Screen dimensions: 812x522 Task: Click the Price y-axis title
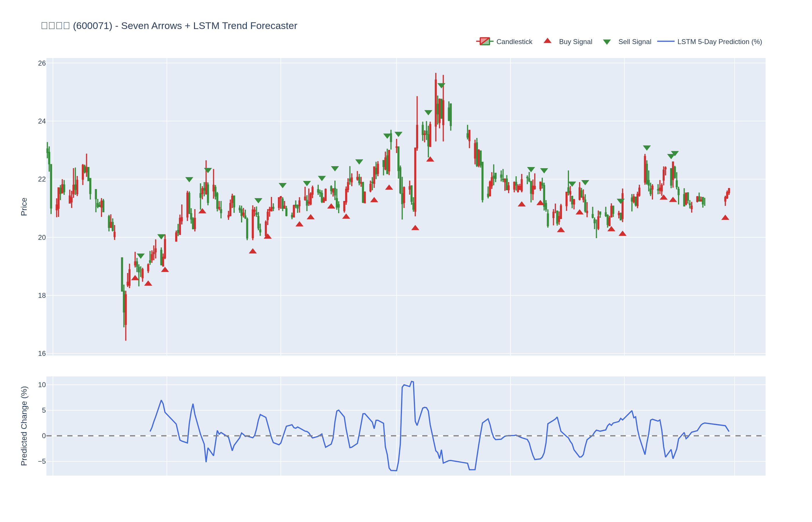point(24,207)
